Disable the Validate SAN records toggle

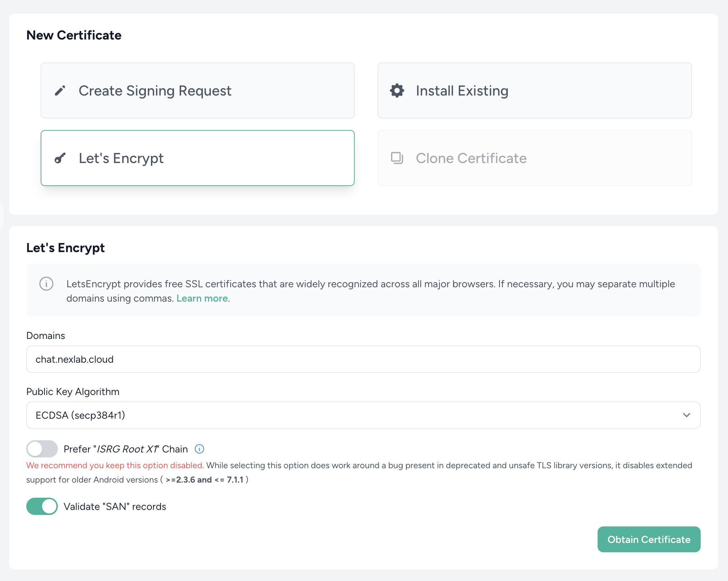click(42, 506)
